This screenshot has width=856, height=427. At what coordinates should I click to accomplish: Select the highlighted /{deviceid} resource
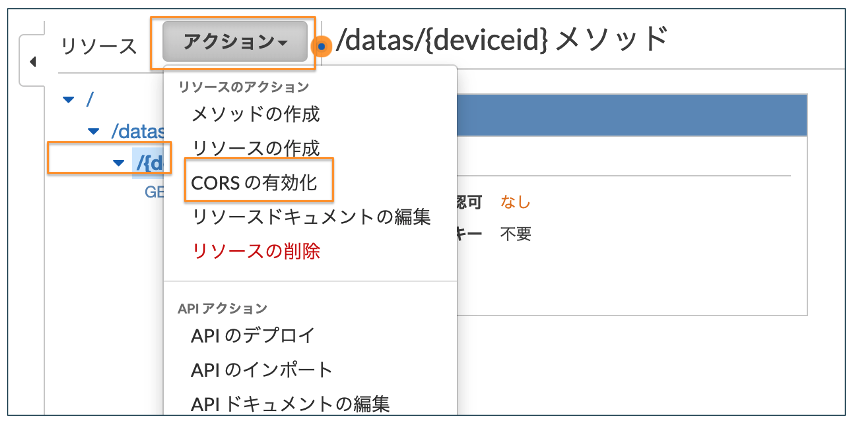pyautogui.click(x=149, y=162)
